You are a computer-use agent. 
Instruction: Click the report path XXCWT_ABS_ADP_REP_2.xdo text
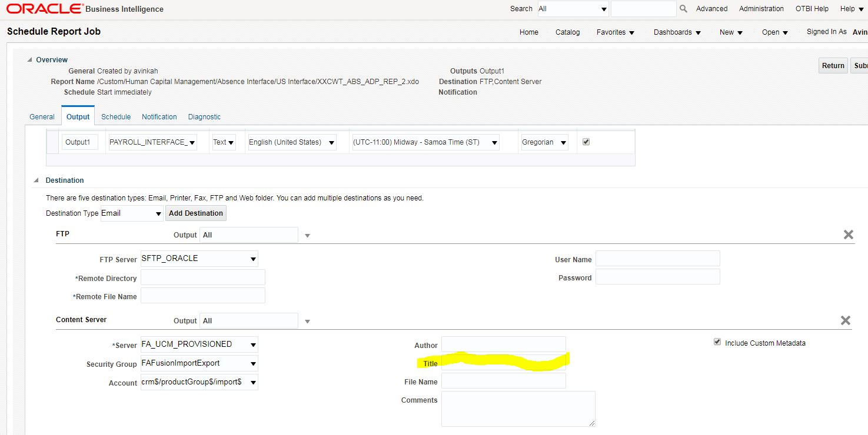[x=258, y=82]
